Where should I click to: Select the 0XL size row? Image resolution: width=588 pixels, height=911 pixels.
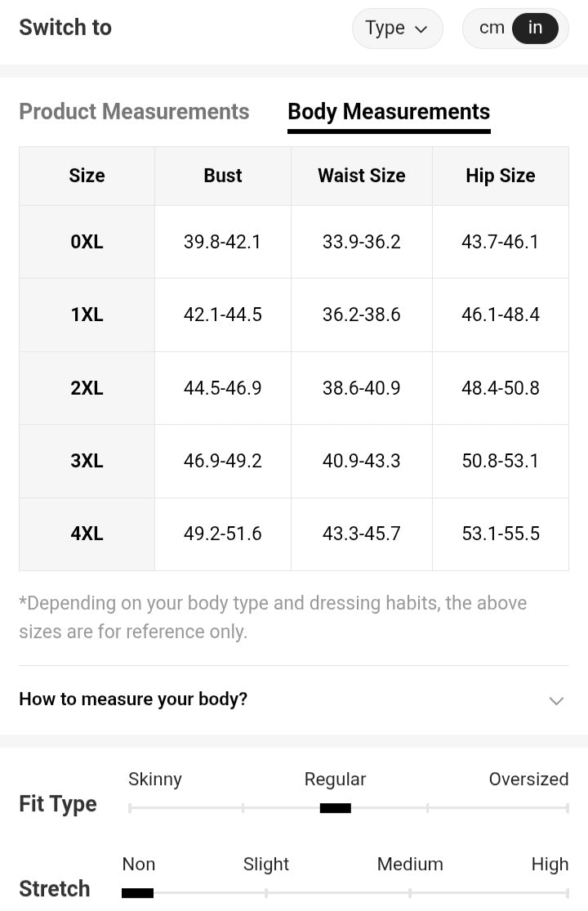87,242
